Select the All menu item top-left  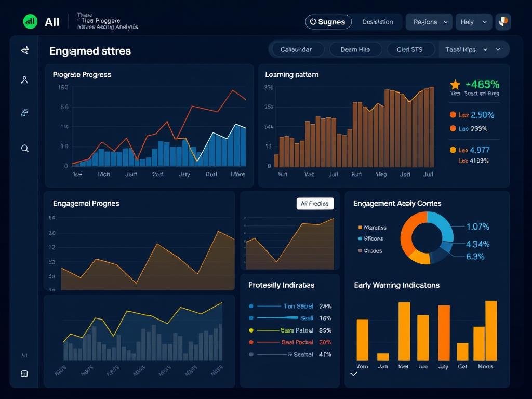52,21
